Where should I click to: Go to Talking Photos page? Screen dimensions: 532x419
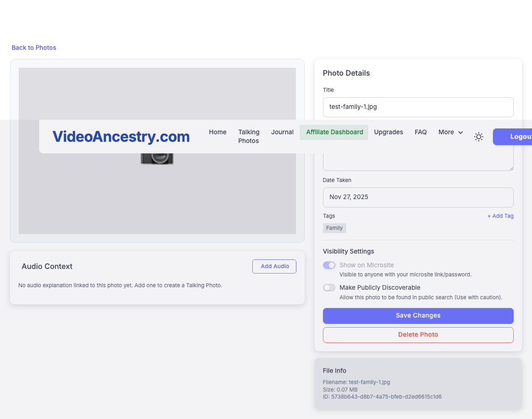click(249, 136)
